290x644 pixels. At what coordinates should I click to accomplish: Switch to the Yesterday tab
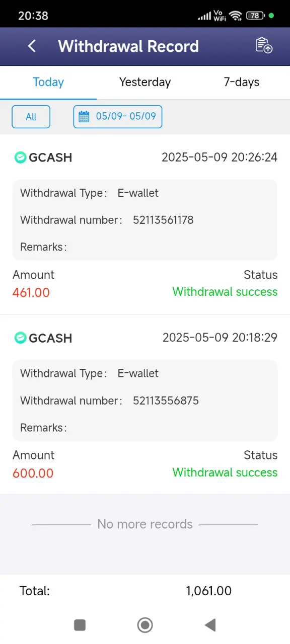click(x=145, y=82)
